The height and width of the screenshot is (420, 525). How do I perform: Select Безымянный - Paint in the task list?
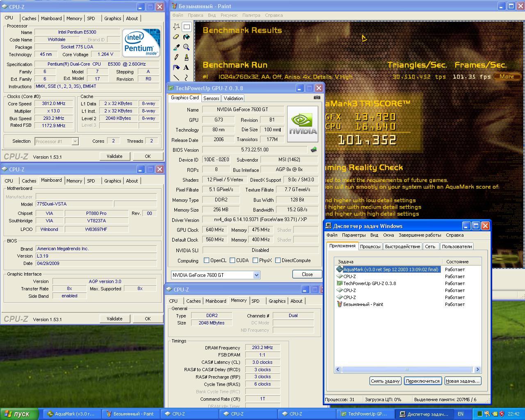(363, 304)
